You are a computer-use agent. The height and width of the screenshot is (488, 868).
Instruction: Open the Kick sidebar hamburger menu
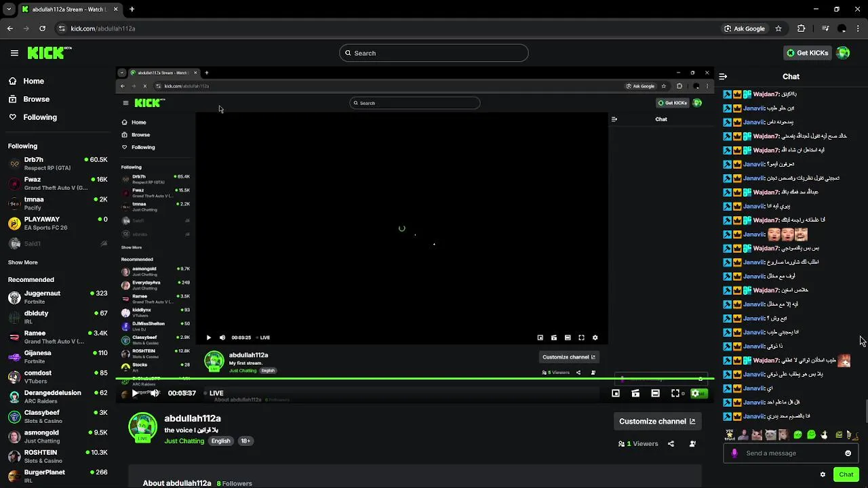pyautogui.click(x=14, y=53)
